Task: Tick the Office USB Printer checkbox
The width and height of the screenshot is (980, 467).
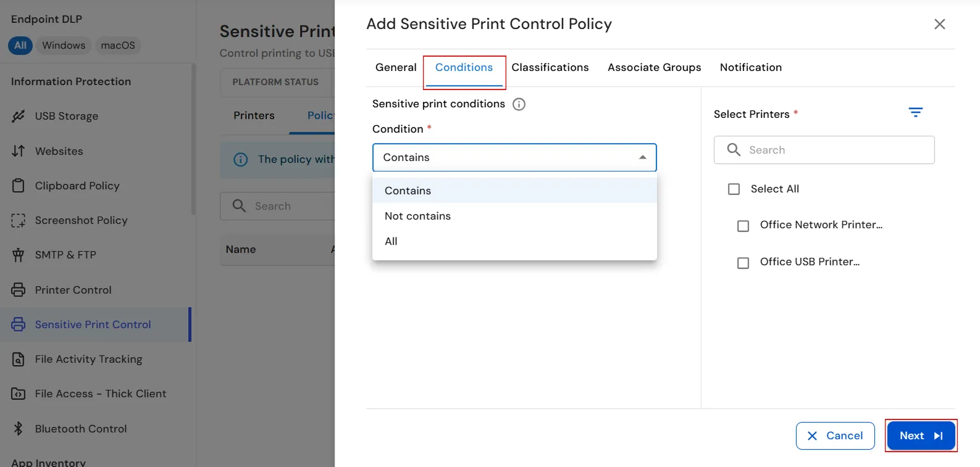Action: [743, 263]
